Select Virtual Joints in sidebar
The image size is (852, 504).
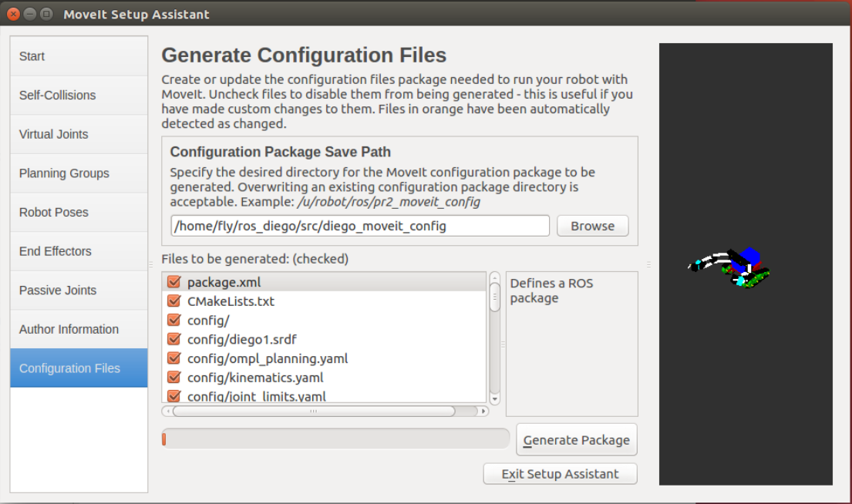tap(79, 134)
